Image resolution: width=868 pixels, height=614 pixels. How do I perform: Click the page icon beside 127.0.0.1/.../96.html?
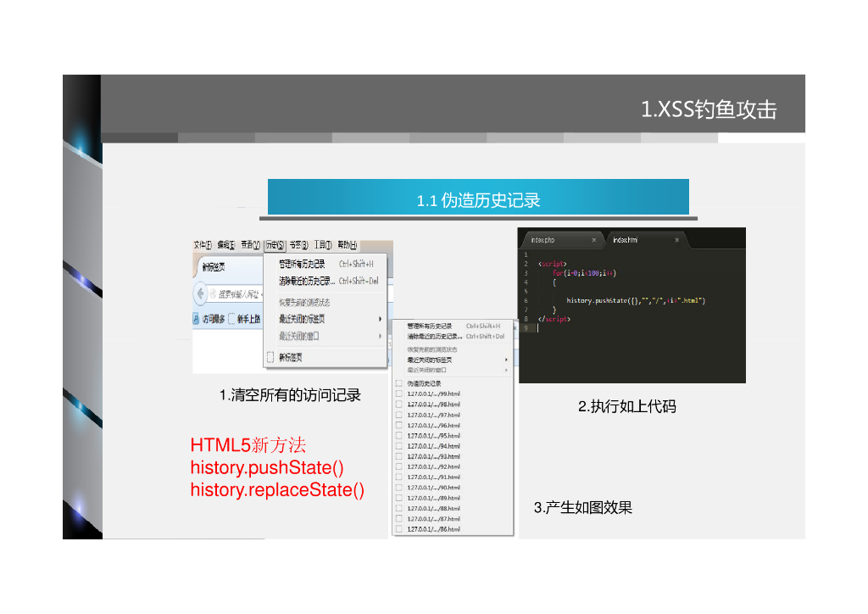click(398, 425)
